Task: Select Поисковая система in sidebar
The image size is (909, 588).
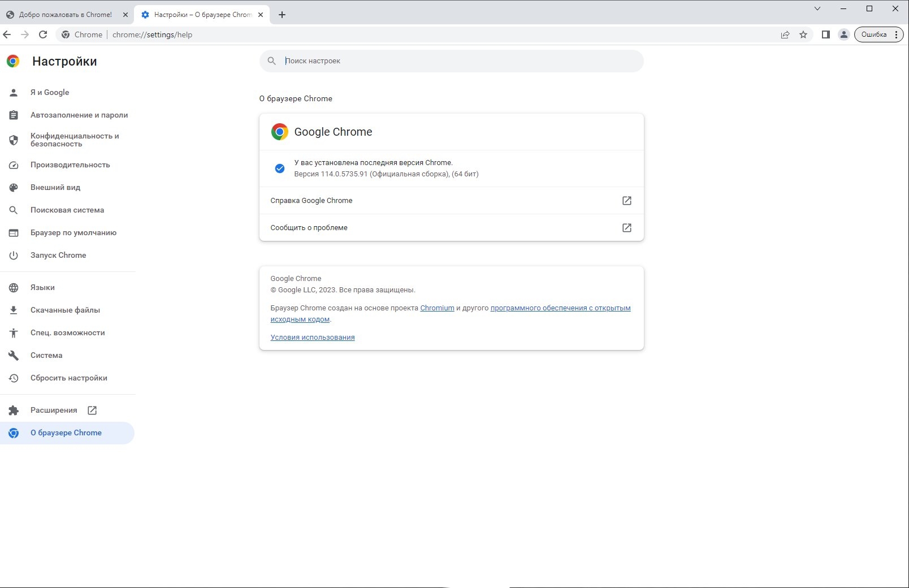Action: point(67,210)
